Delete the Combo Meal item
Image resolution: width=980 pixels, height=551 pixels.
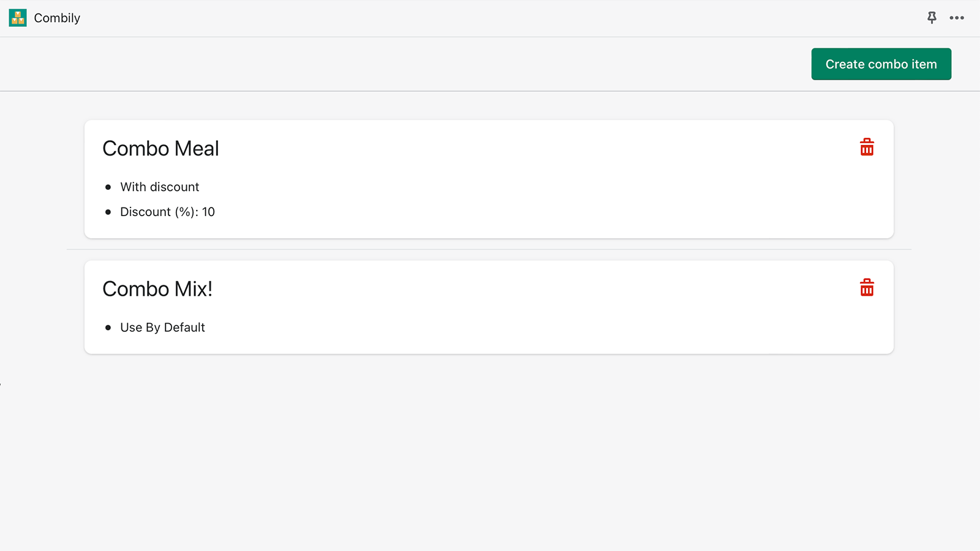[867, 148]
